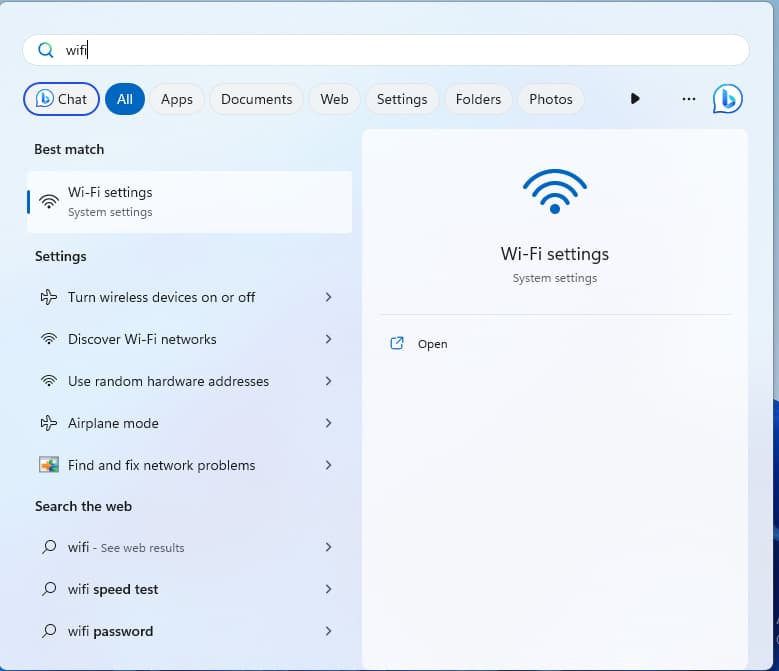Click the search icon beside 'wifi password'
This screenshot has height=671, width=779.
click(49, 631)
